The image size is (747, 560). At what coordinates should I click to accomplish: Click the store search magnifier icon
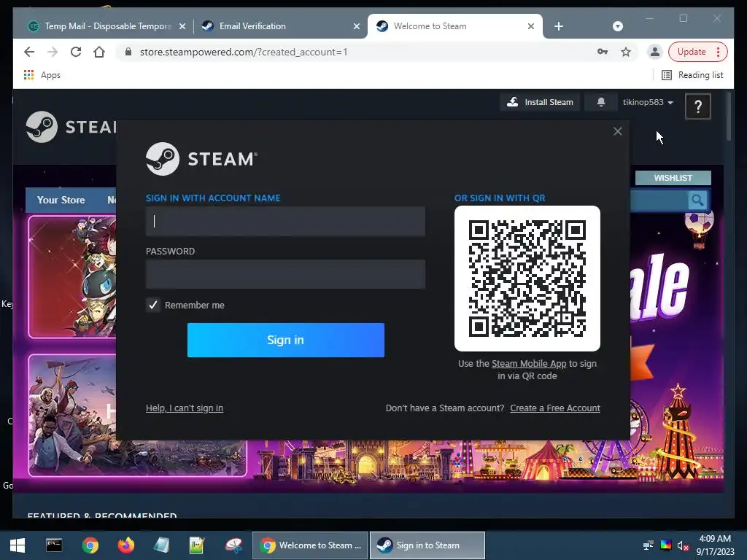pos(697,200)
